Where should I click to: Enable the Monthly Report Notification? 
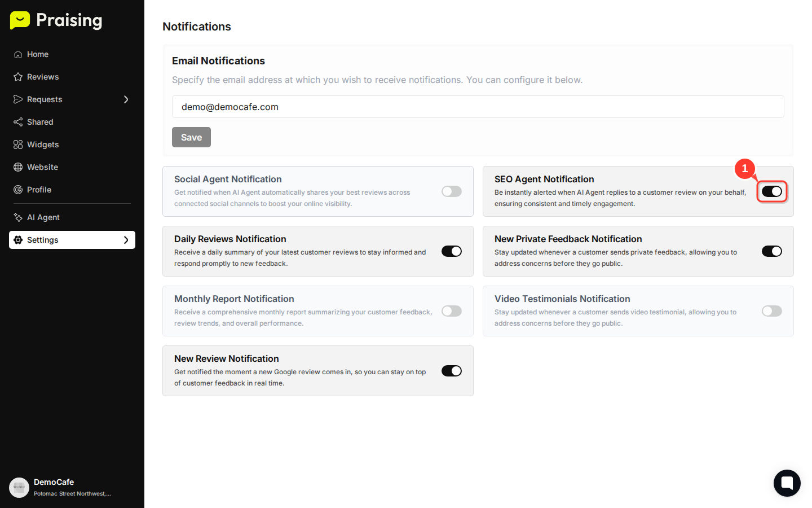(x=452, y=311)
